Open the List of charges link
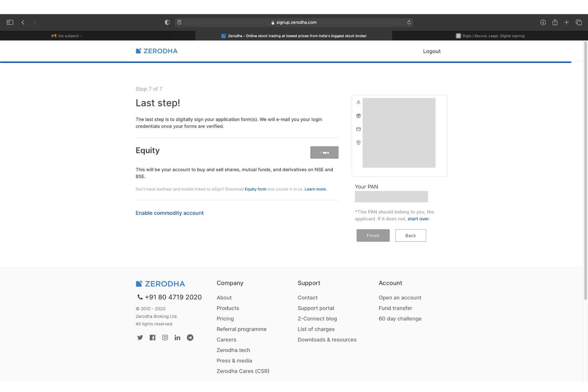The height and width of the screenshot is (392, 588). point(316,329)
